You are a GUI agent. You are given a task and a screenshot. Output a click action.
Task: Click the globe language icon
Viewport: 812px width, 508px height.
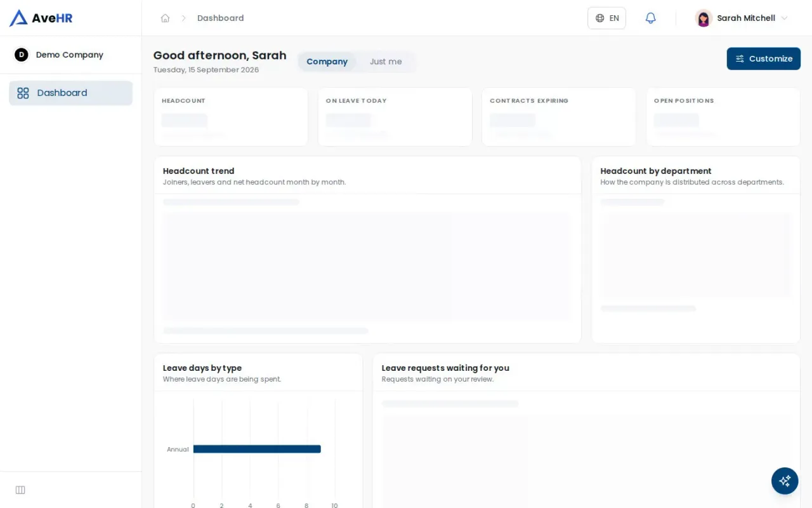point(599,18)
